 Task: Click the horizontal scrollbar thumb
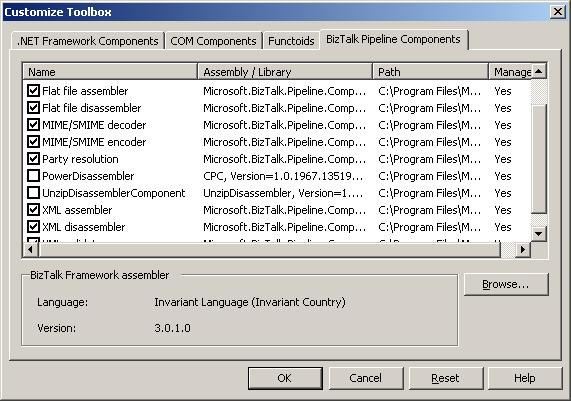tap(269, 250)
